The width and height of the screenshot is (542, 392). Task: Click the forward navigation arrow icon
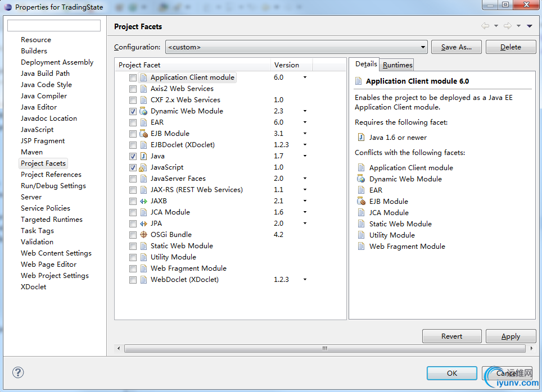click(x=508, y=26)
